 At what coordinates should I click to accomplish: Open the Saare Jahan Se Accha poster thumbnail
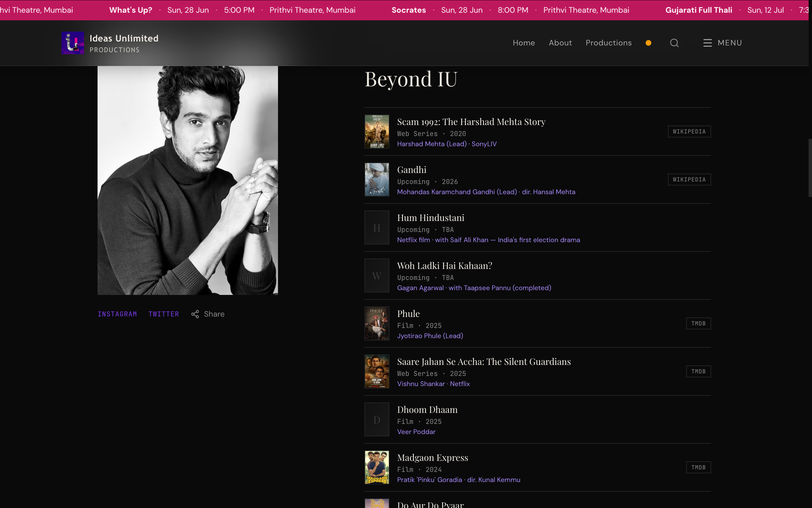tap(377, 371)
